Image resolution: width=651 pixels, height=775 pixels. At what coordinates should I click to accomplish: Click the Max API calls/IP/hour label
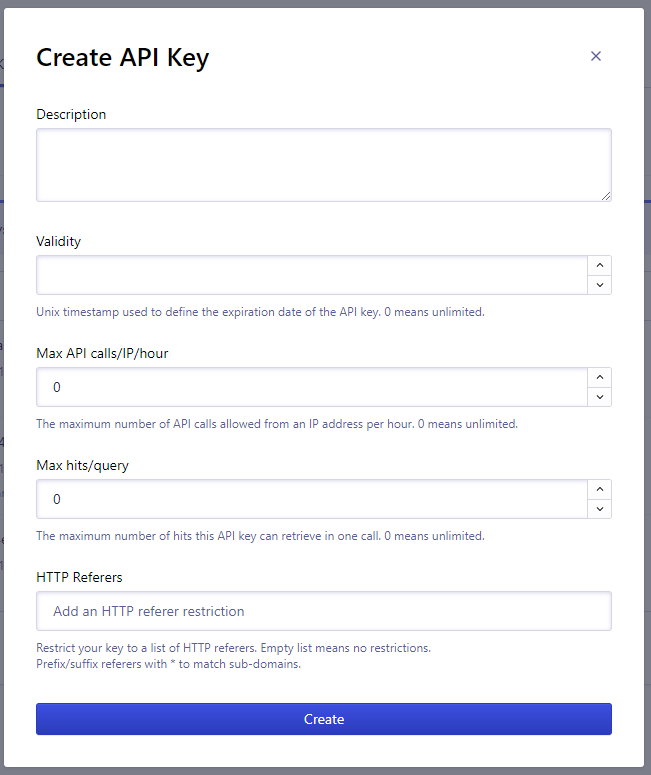pyautogui.click(x=102, y=353)
